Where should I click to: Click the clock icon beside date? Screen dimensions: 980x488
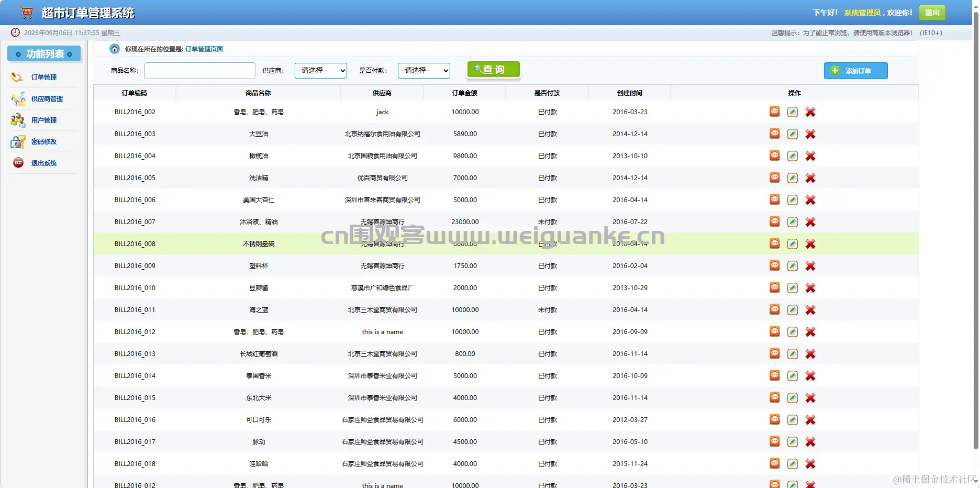point(15,32)
